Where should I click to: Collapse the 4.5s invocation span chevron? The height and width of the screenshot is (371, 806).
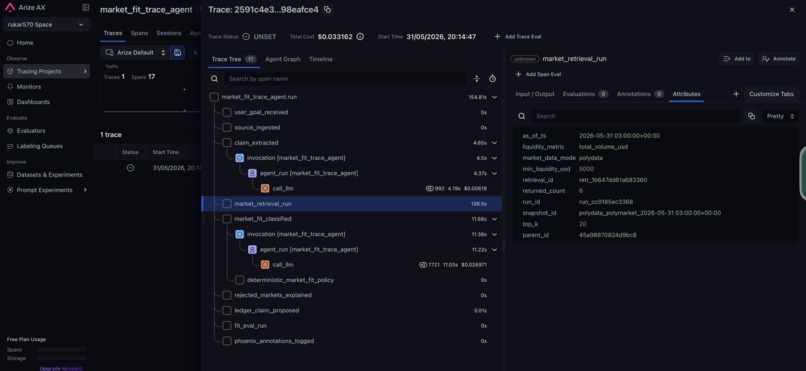(494, 158)
